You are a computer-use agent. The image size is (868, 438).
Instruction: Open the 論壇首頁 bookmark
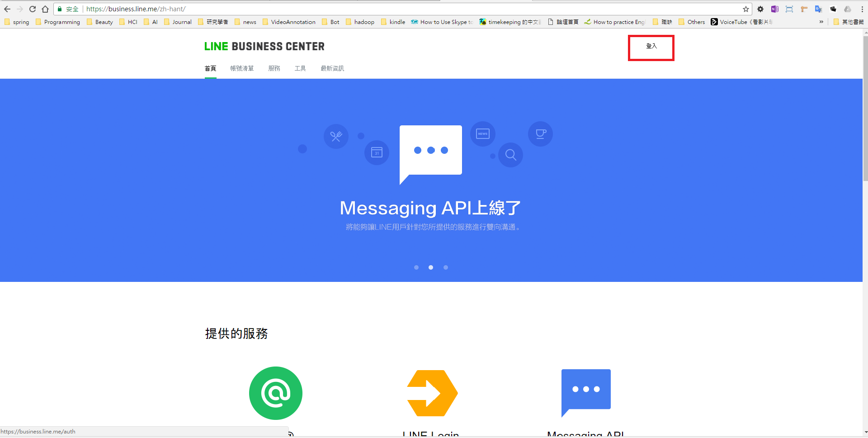[563, 22]
